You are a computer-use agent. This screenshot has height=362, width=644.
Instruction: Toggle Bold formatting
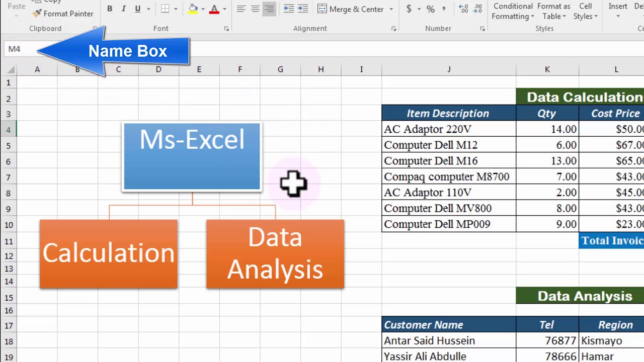pos(110,9)
